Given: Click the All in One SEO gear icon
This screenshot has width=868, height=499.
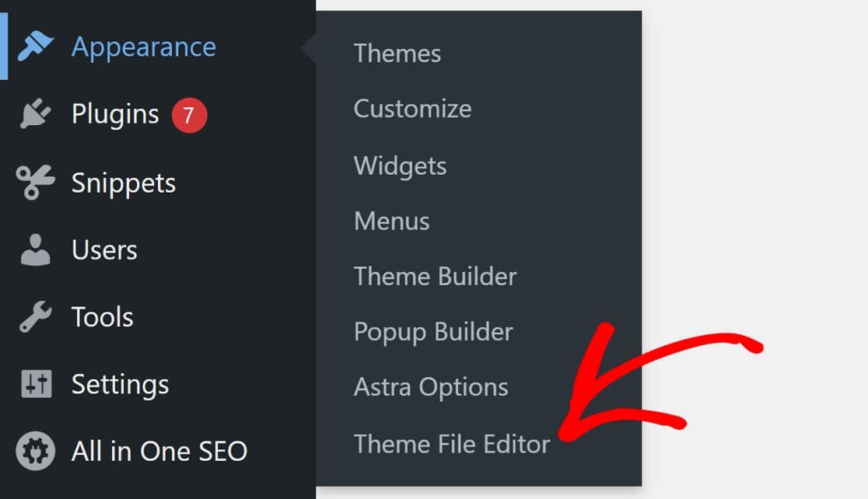Looking at the screenshot, I should (x=36, y=451).
